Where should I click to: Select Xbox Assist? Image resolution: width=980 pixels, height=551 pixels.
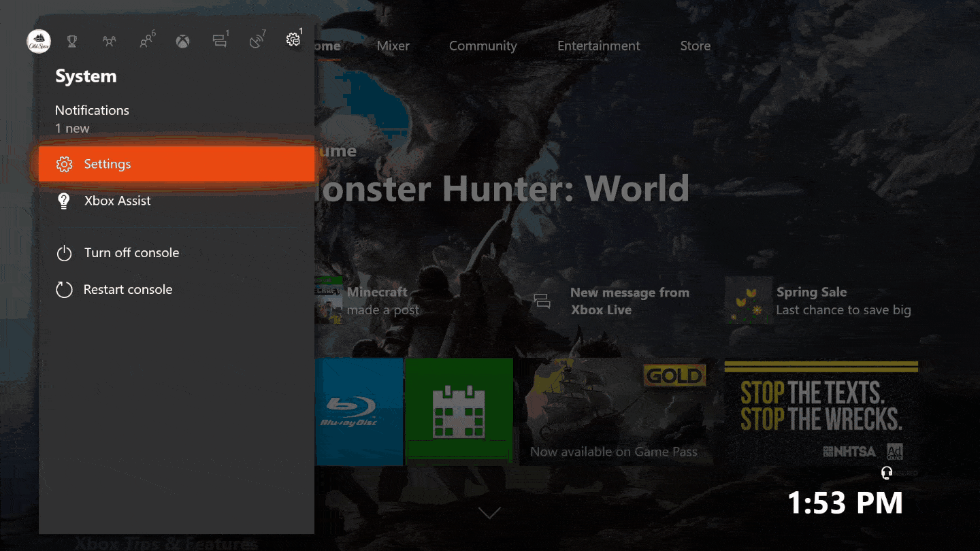117,201
